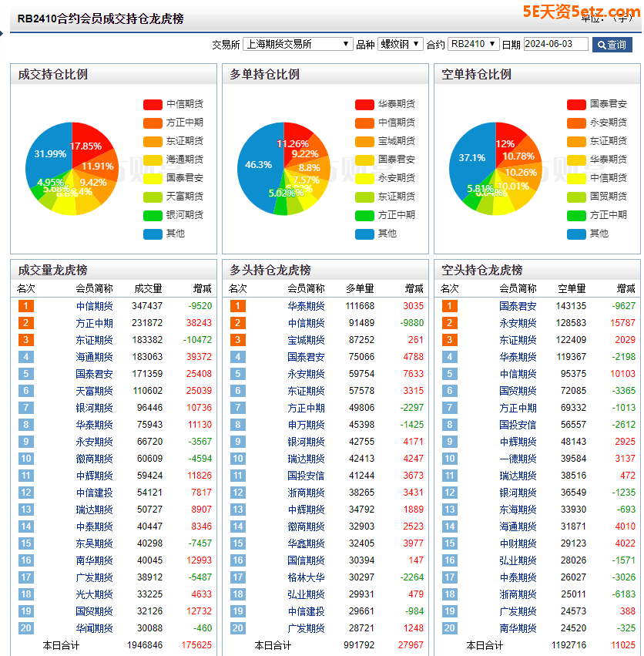Open 国泰君安 link in 空头持仓龙虎榜 rank 1
The image size is (644, 656).
point(518,306)
